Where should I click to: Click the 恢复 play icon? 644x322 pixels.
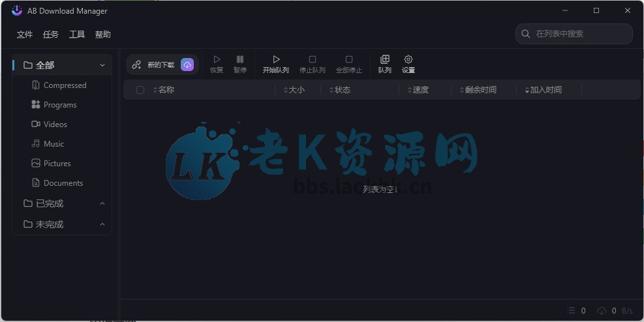(x=217, y=60)
